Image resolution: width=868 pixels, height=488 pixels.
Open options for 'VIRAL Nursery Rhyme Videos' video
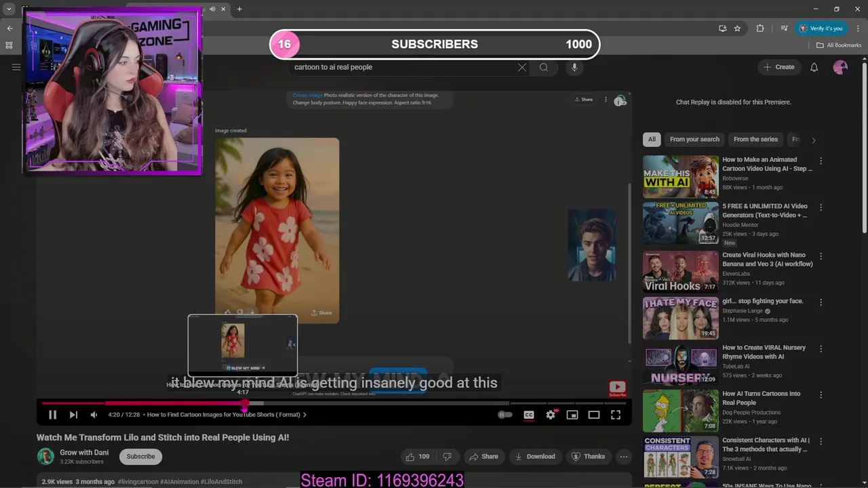click(821, 348)
